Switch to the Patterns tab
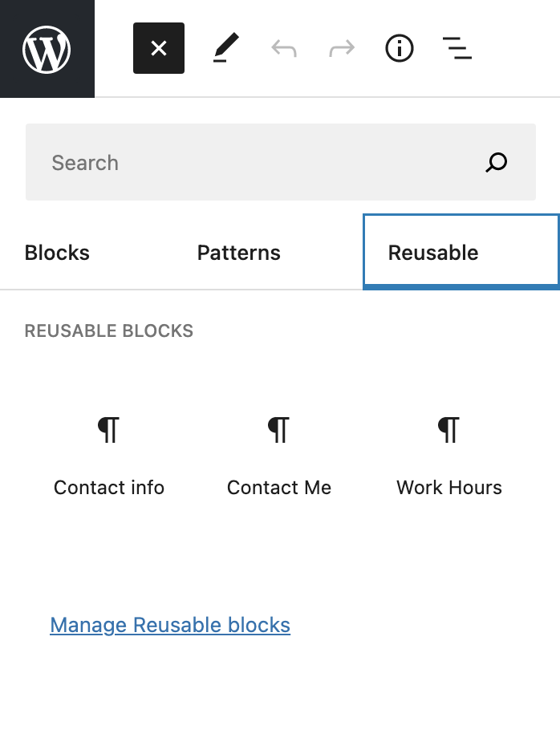Viewport: 560px width, 738px height. 238,252
